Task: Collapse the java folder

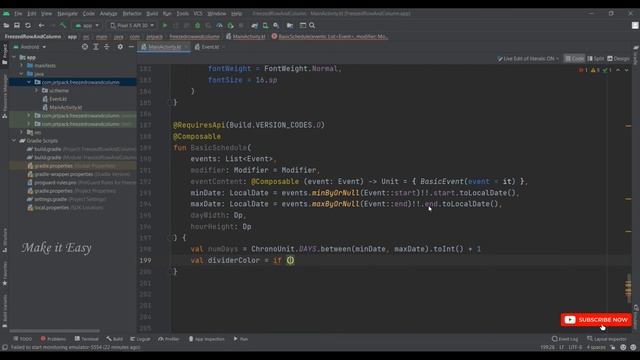Action: coord(22,74)
